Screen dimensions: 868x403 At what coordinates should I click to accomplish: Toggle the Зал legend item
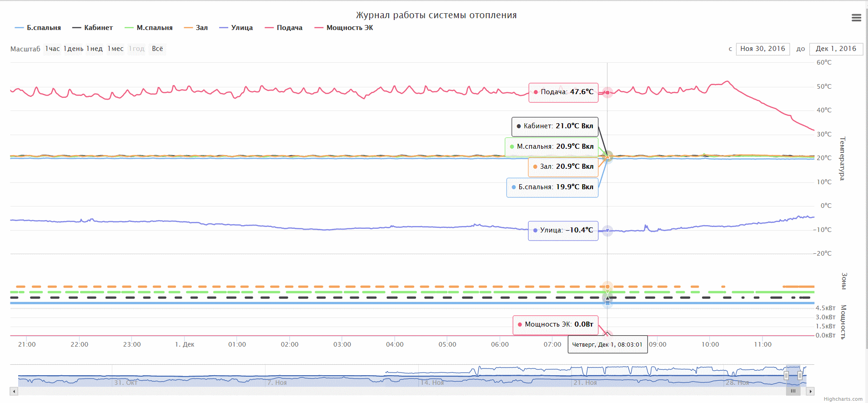tap(196, 28)
